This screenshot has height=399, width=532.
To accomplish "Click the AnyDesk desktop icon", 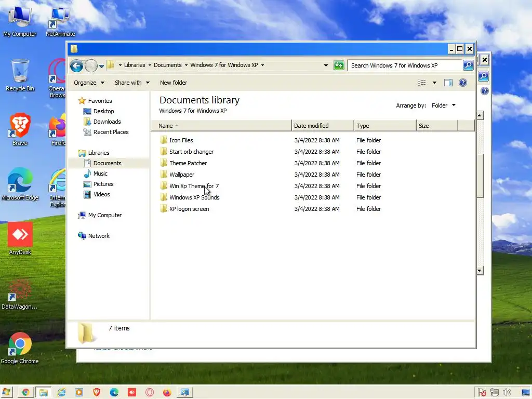I will pyautogui.click(x=20, y=238).
